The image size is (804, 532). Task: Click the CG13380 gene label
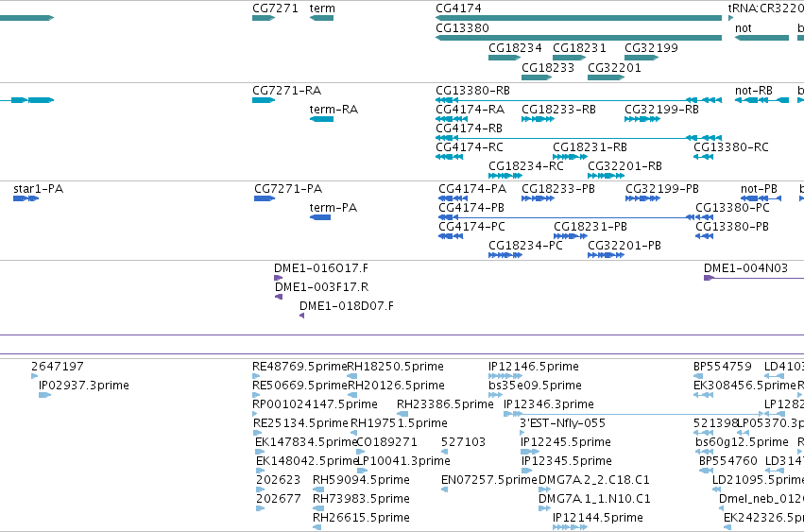click(462, 28)
